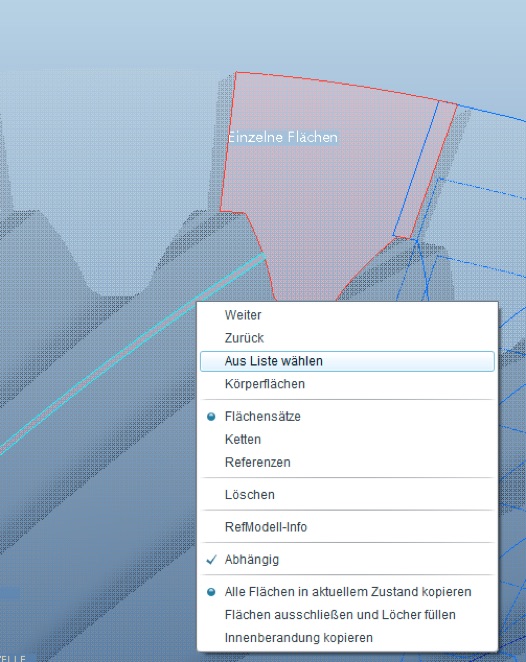
Task: Toggle the Abhängig checkmark option
Action: click(347, 559)
